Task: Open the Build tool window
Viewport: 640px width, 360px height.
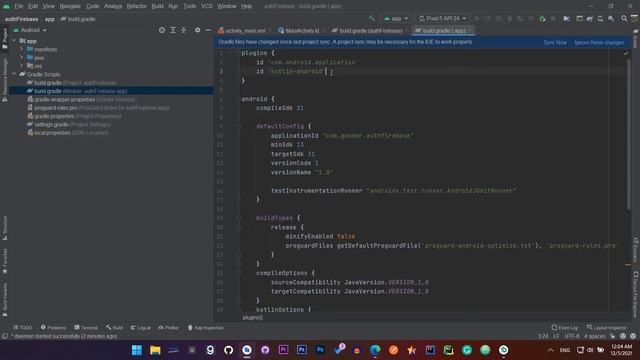Action: click(114, 328)
